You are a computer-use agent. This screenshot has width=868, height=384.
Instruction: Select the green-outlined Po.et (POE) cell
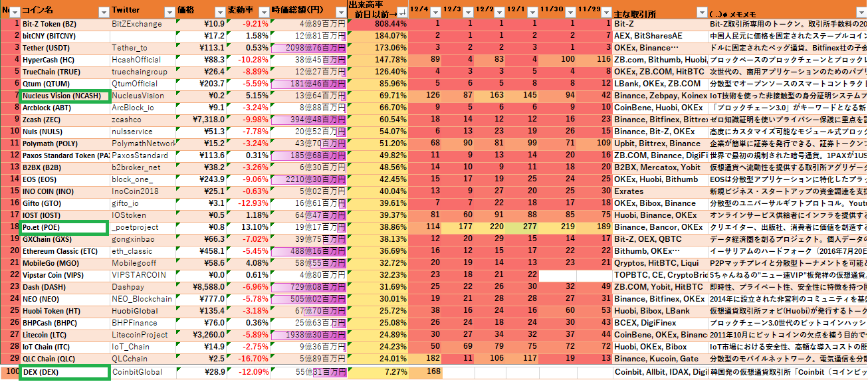pos(64,227)
